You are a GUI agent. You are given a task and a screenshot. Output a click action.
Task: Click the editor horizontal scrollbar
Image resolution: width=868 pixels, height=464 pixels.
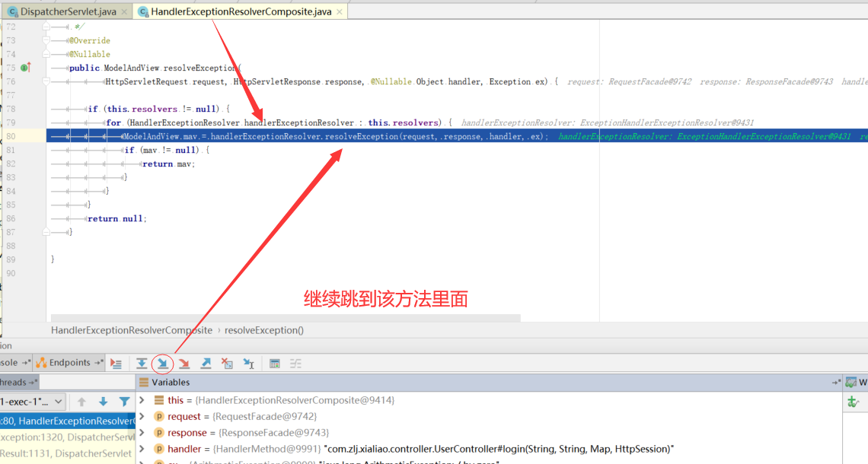286,318
